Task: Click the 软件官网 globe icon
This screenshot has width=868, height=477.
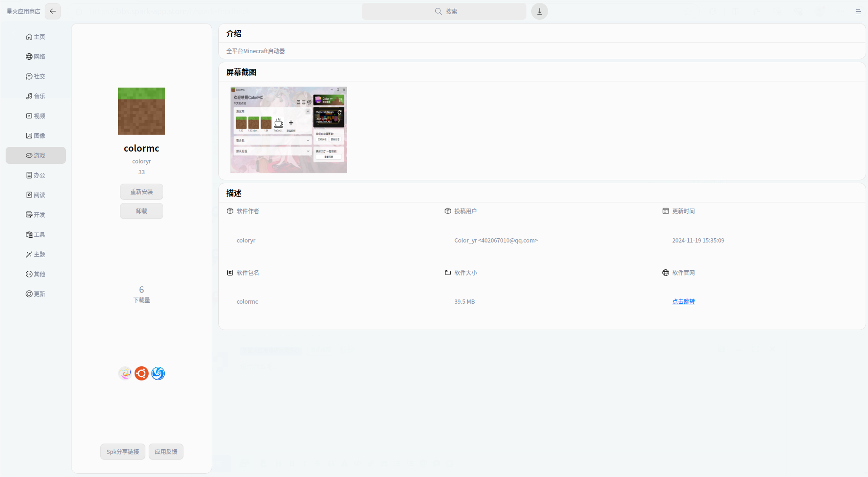Action: 666,273
